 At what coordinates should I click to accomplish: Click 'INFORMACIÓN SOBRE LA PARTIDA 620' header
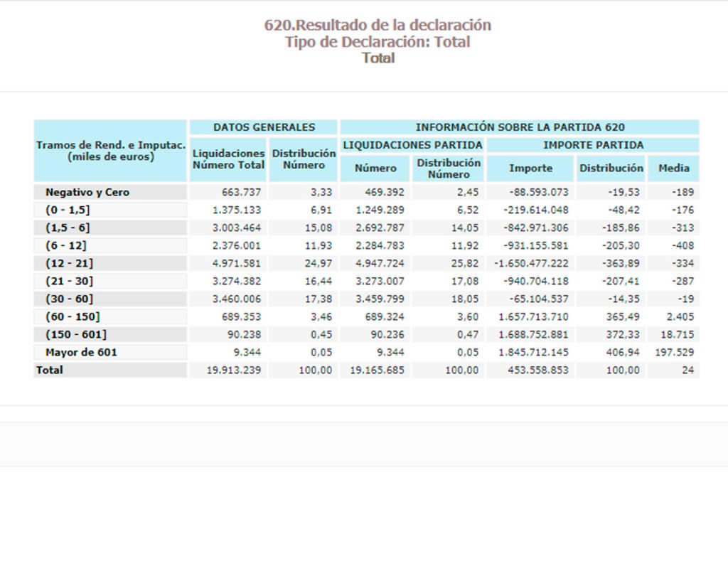(x=520, y=127)
